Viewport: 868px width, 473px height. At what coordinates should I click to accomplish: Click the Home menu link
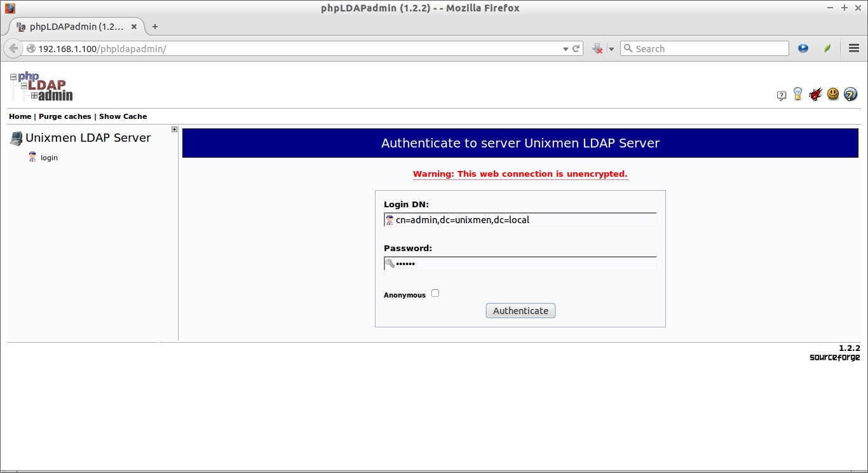(x=20, y=116)
